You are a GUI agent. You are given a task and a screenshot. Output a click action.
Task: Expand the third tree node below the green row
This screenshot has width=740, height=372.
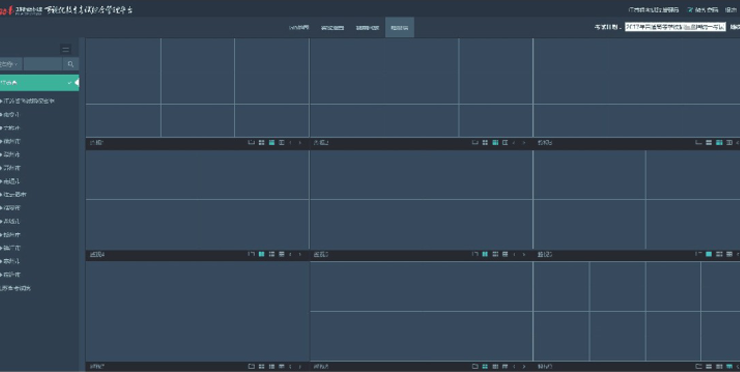[1, 128]
